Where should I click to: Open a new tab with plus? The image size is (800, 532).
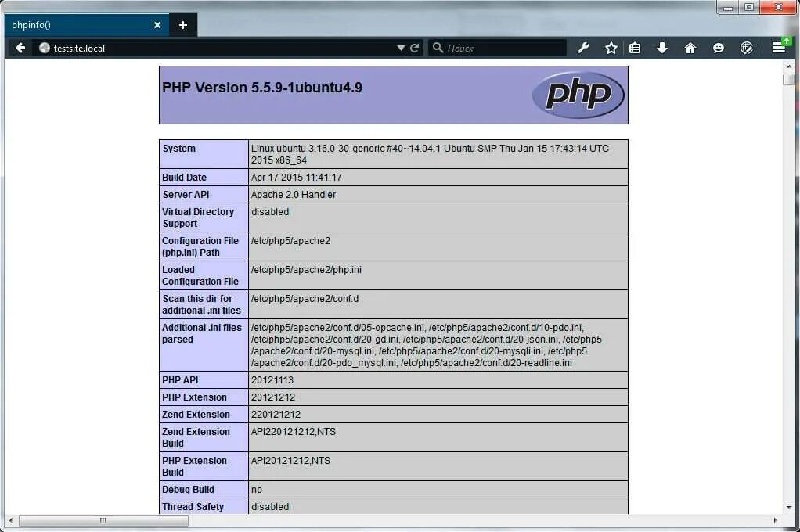[x=183, y=25]
